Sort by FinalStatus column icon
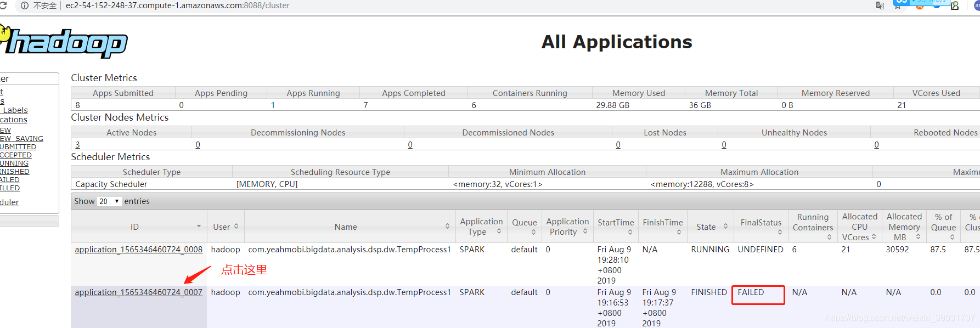 (780, 233)
